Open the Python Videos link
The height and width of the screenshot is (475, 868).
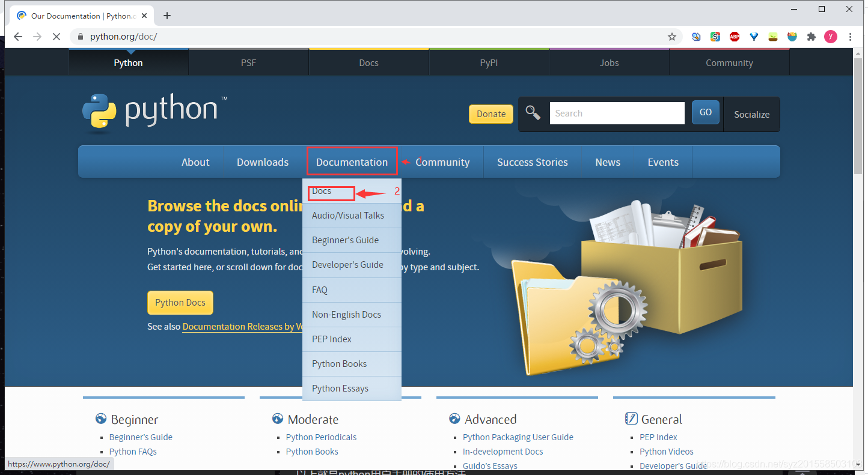point(667,452)
